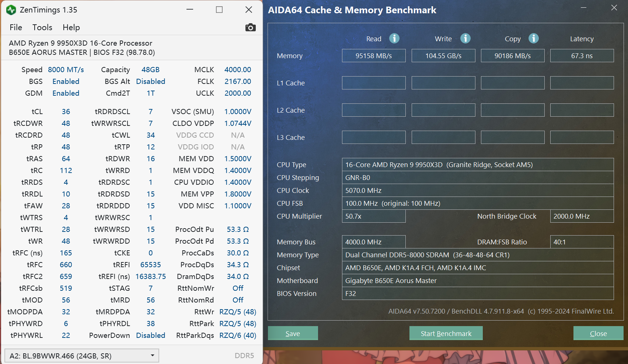Click the Memory Type value field
Viewport: 628px width, 364px height.
pyautogui.click(x=477, y=255)
